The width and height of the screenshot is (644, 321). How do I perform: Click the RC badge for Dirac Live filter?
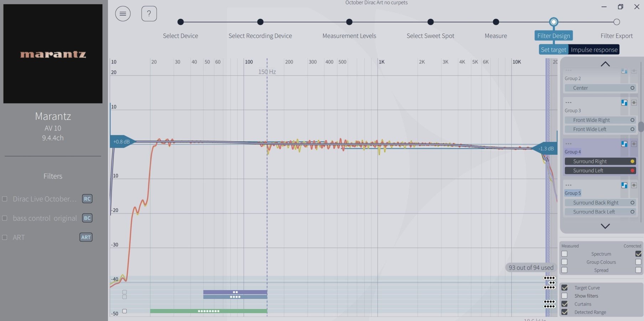tap(87, 199)
